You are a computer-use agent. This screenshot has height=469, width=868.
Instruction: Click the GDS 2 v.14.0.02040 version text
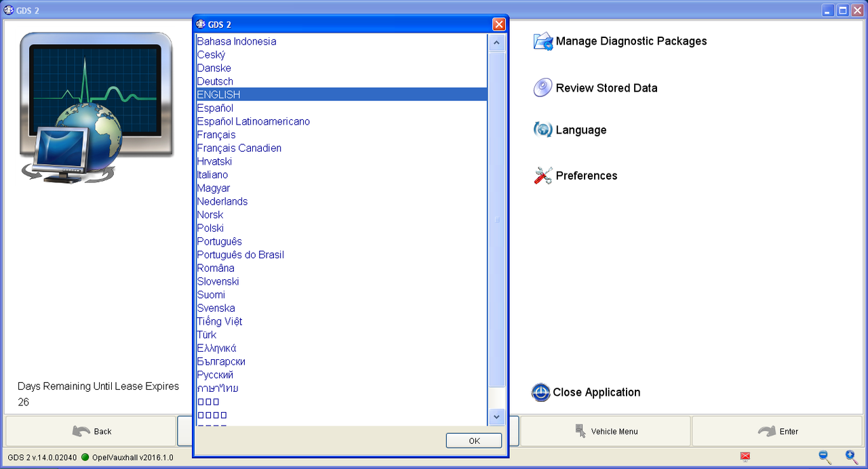point(42,457)
